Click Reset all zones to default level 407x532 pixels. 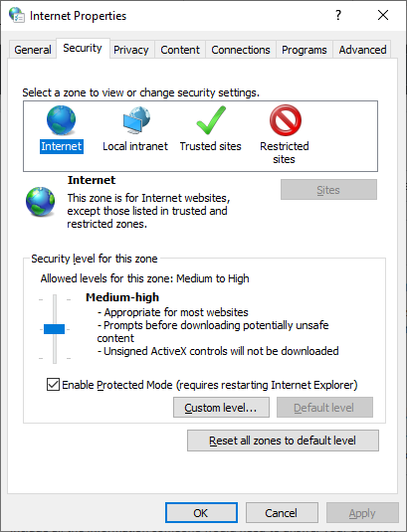point(283,441)
